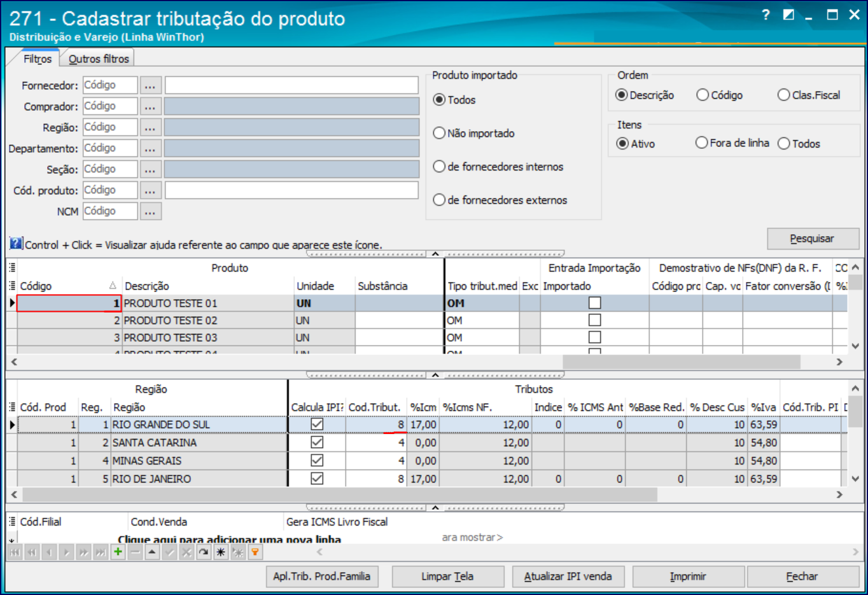Click the post-edit checkmark icon
The height and width of the screenshot is (595, 868).
click(169, 552)
